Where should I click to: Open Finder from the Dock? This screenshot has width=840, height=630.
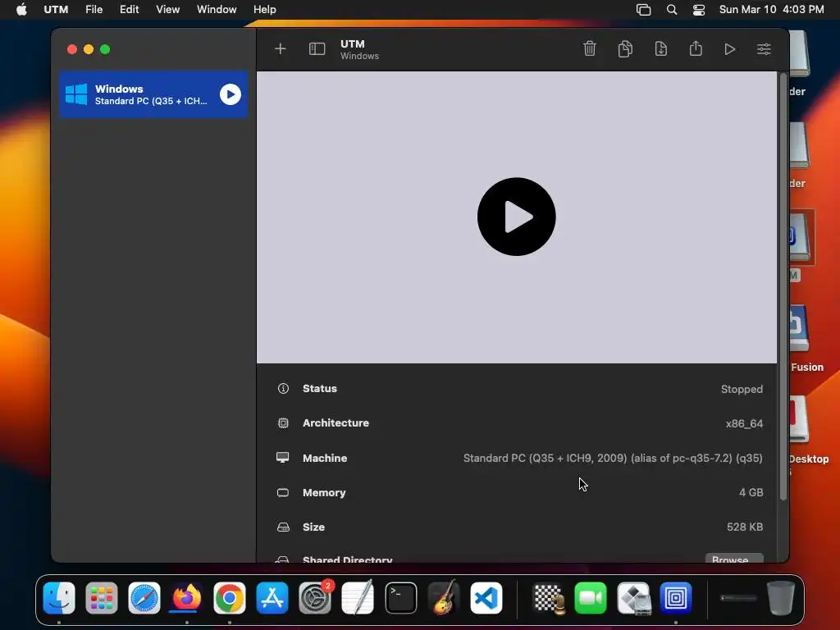tap(59, 598)
